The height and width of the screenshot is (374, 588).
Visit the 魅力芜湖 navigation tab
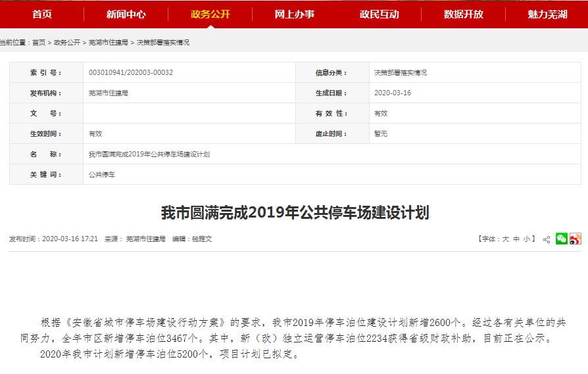(547, 14)
